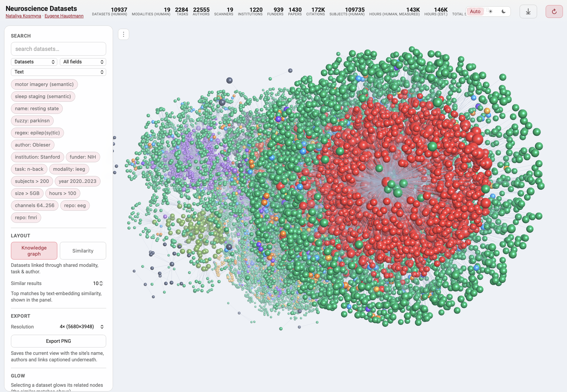Open the Datasets scope dropdown
Screen dimensions: 567x392
point(34,62)
